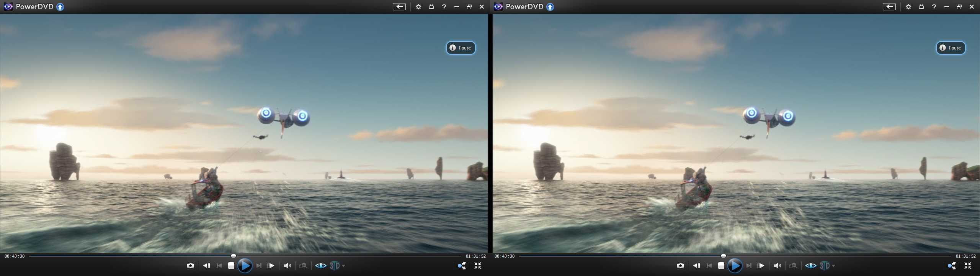Open settings gear in right PowerDVD window
This screenshot has height=276, width=980.
click(908, 7)
